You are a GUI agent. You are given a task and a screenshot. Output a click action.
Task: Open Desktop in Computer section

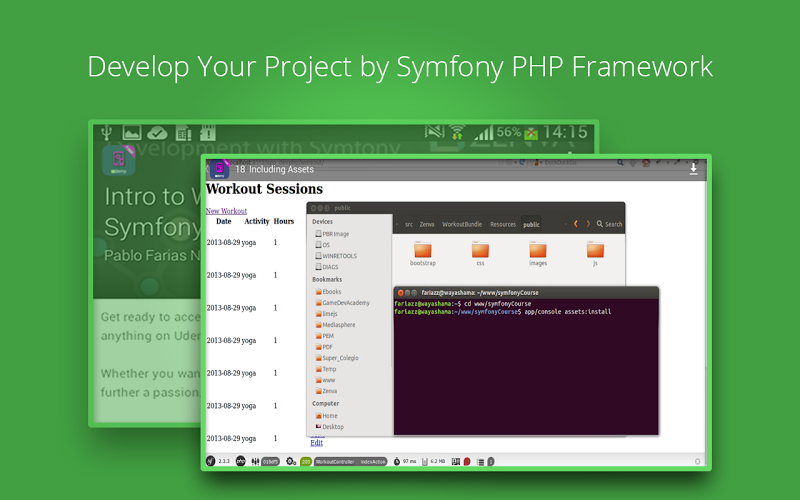coord(329,427)
